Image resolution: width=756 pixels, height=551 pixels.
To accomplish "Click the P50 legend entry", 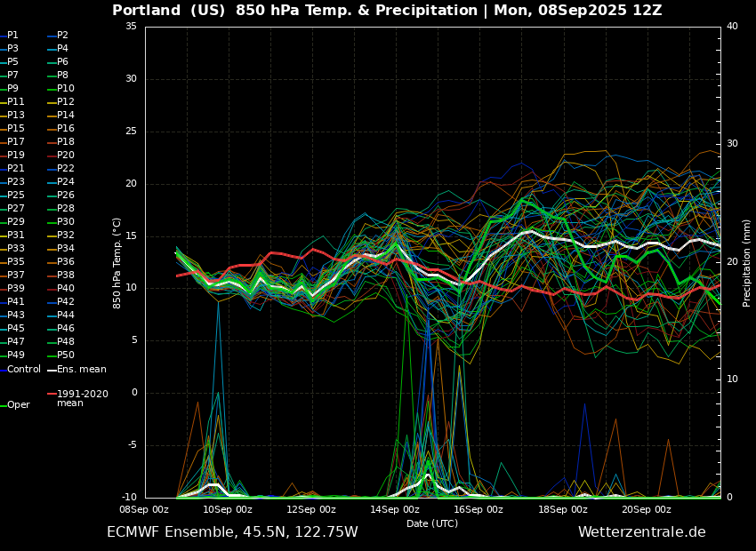I will click(66, 355).
